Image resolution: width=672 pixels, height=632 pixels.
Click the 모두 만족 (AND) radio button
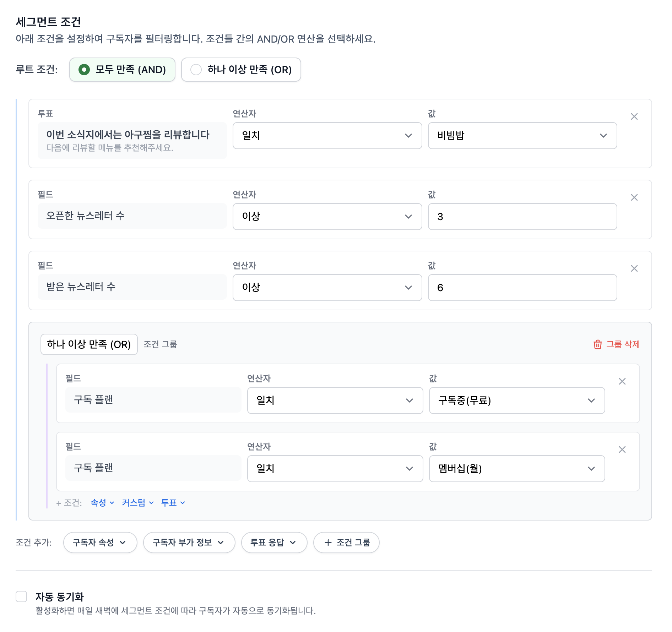point(85,70)
